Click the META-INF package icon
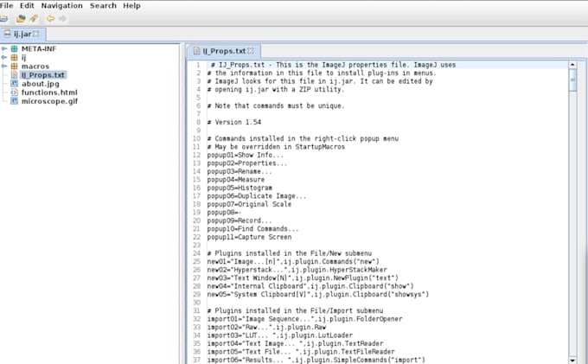The width and height of the screenshot is (588, 364). coord(14,48)
